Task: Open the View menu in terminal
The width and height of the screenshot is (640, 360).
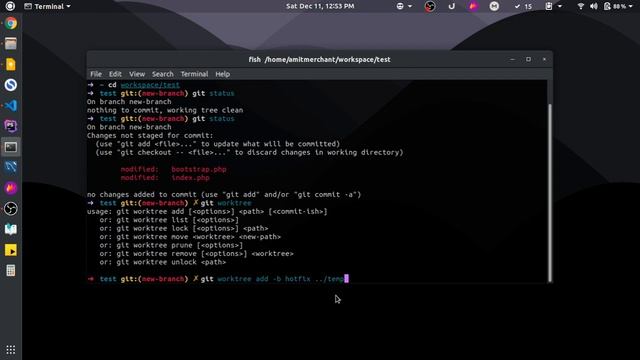Action: coord(137,74)
